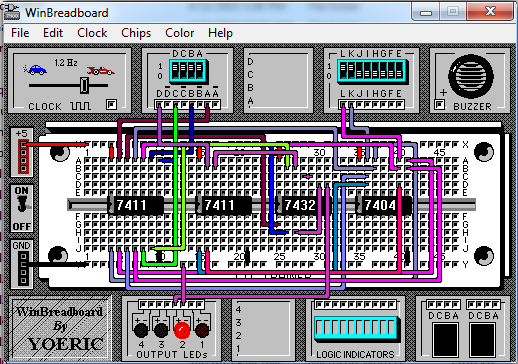The width and height of the screenshot is (518, 364).
Task: Click the +5 power connector strip
Action: point(23,157)
